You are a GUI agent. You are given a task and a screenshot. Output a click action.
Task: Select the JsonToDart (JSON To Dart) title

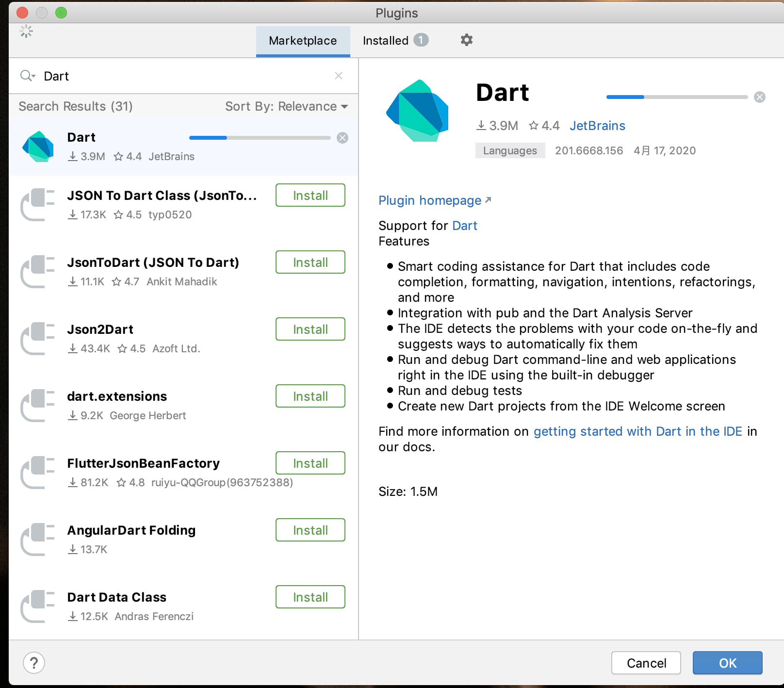(153, 262)
